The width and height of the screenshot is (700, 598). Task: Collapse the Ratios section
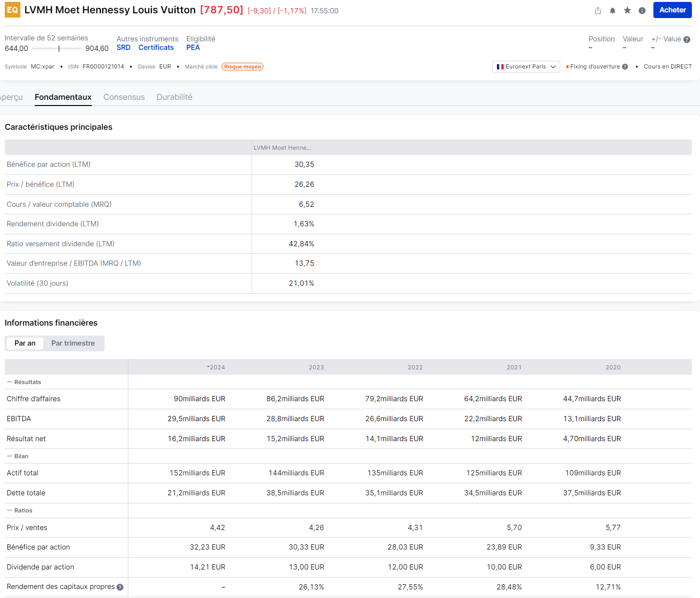pos(19,511)
